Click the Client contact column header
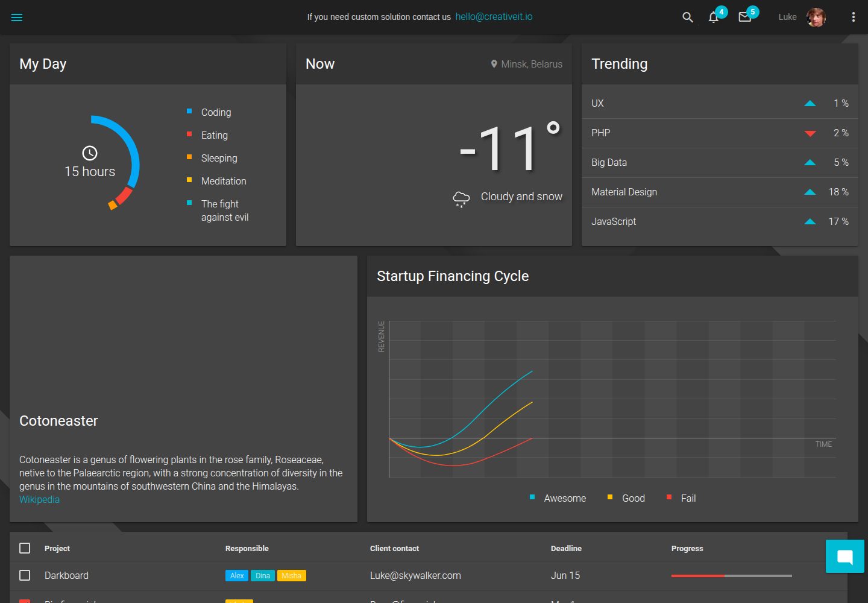The height and width of the screenshot is (603, 868). 394,549
